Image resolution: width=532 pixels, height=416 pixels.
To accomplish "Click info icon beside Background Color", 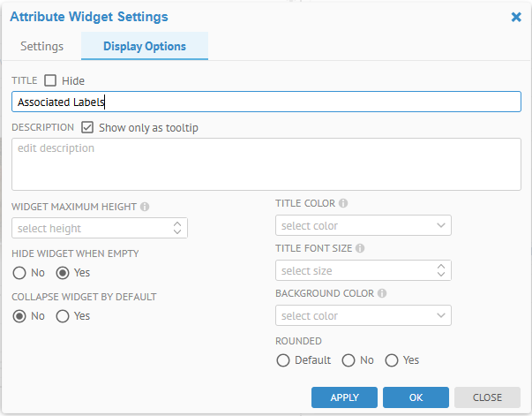I will (381, 293).
